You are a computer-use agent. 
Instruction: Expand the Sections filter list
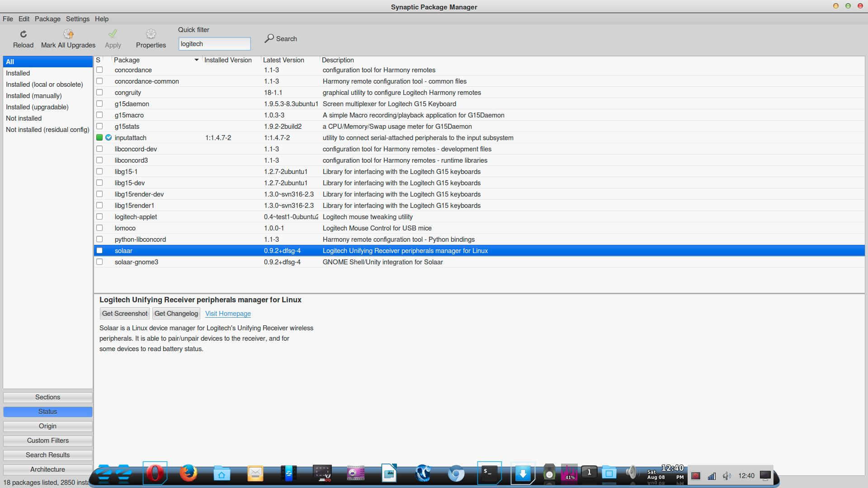point(47,397)
